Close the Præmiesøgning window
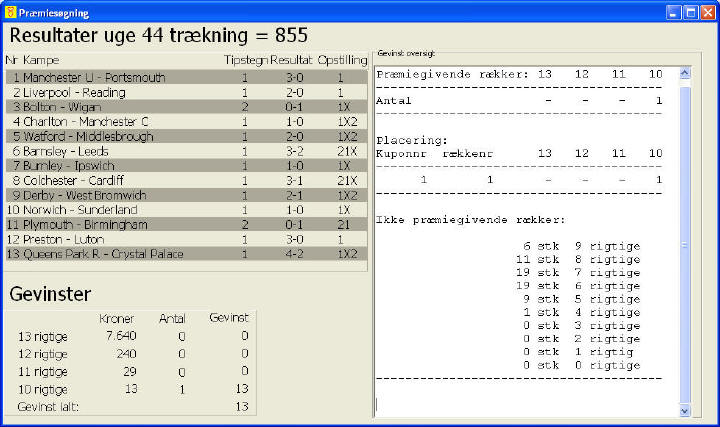 coord(708,12)
